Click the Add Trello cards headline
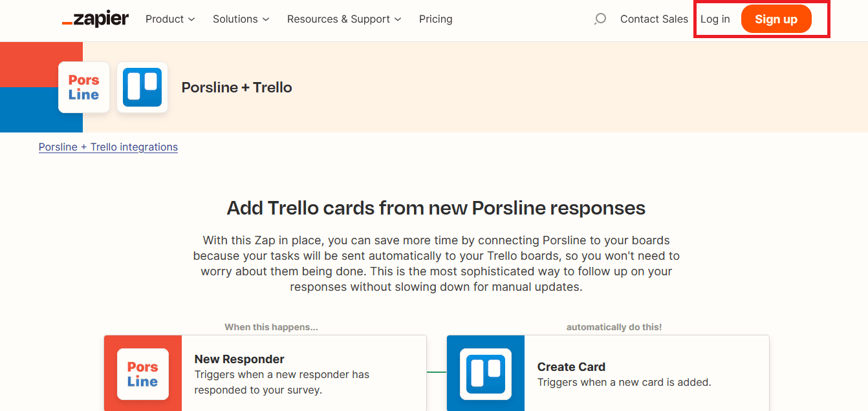 [x=436, y=208]
